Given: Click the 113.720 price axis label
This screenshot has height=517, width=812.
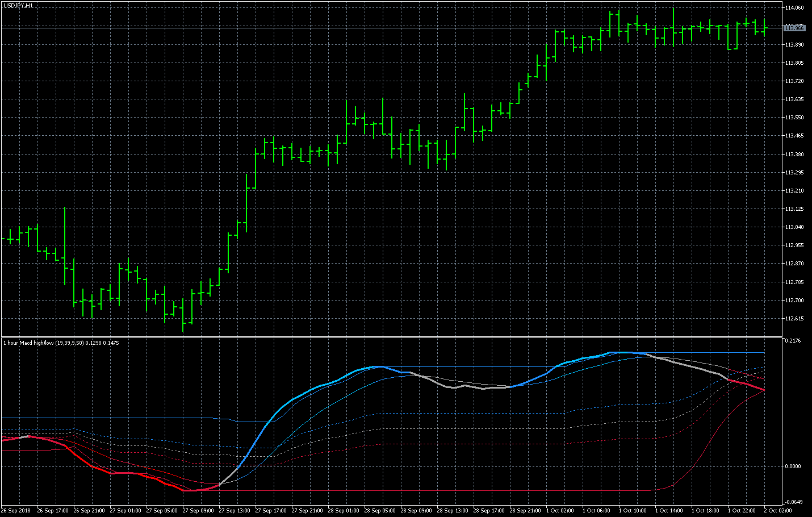Looking at the screenshot, I should coord(794,81).
